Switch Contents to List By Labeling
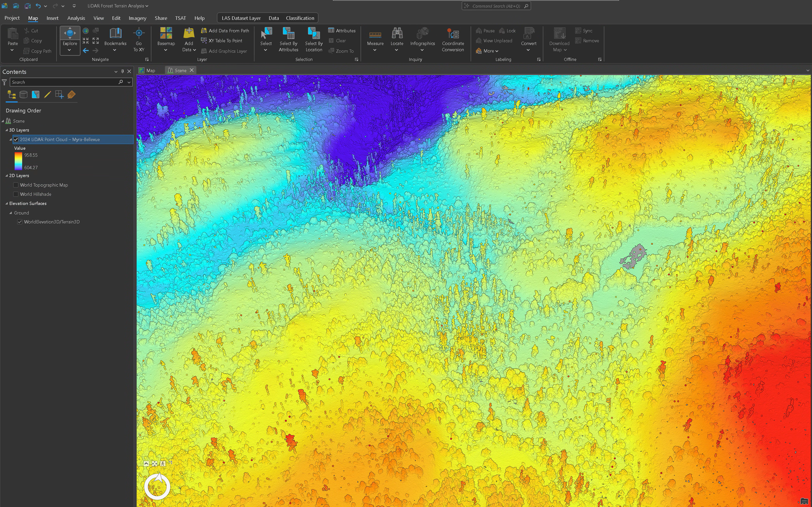Screen dimensions: 812x507 pos(71,95)
